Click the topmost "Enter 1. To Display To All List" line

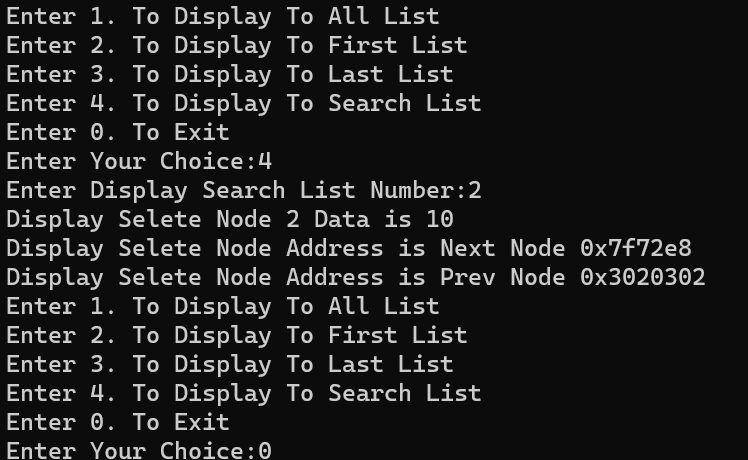pos(222,16)
